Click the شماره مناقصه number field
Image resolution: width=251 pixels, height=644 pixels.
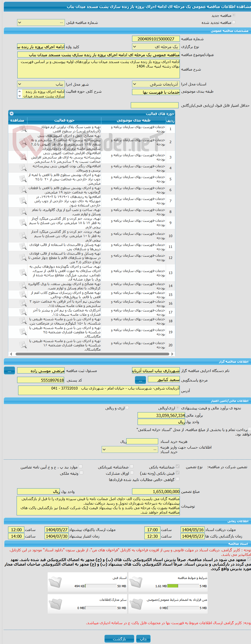click(156, 39)
